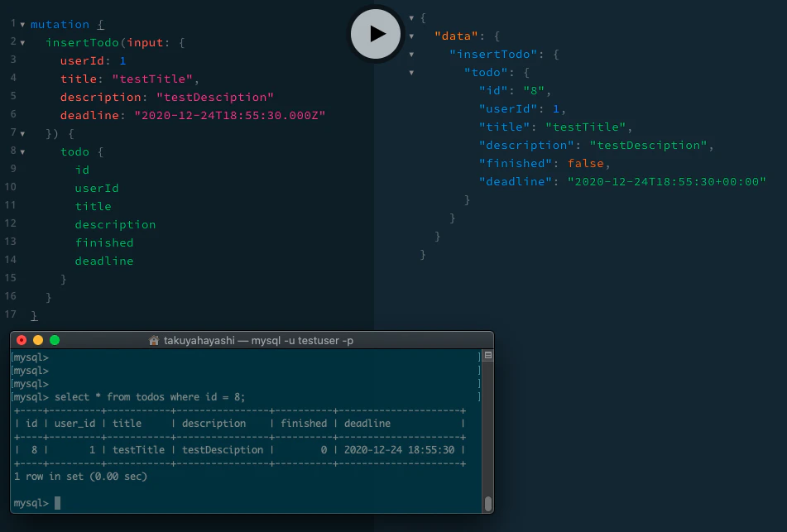The width and height of the screenshot is (787, 532).
Task: Click the "id" value "8" in the response
Action: (534, 90)
